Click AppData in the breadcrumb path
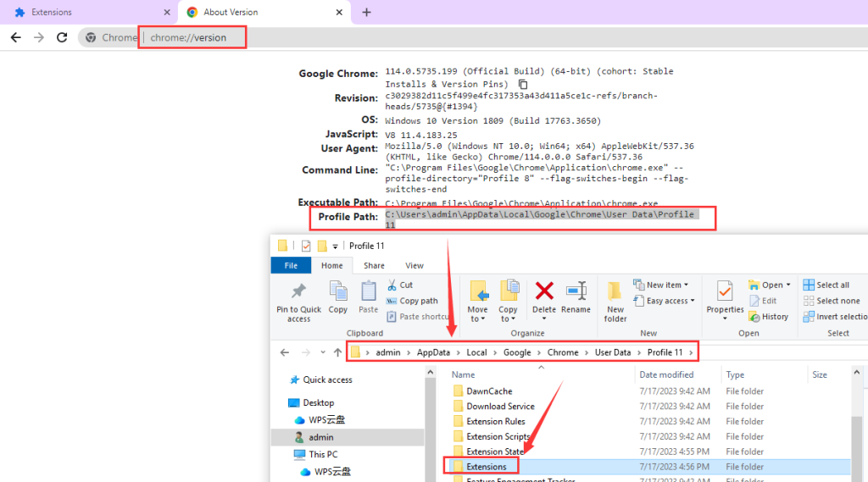Screen dimensions: 868x482 pos(433,352)
